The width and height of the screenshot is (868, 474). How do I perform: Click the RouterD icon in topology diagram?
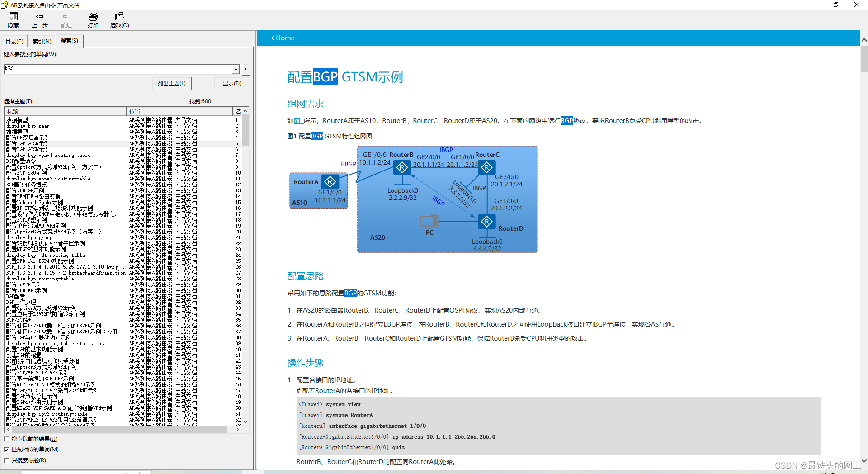coord(486,222)
